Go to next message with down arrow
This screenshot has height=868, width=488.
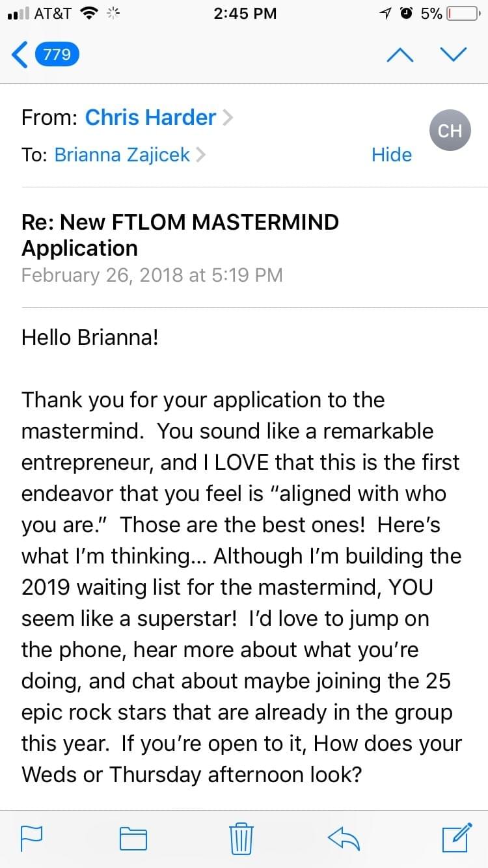pyautogui.click(x=454, y=55)
